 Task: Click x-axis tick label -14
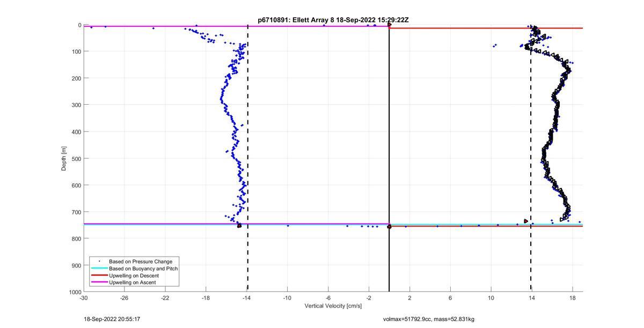coord(246,298)
